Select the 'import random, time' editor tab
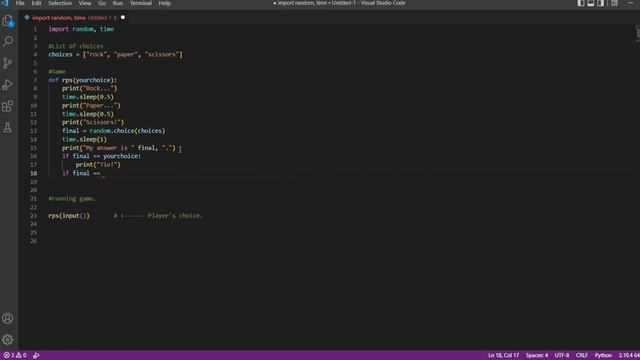The width and height of the screenshot is (640, 360). pyautogui.click(x=75, y=18)
